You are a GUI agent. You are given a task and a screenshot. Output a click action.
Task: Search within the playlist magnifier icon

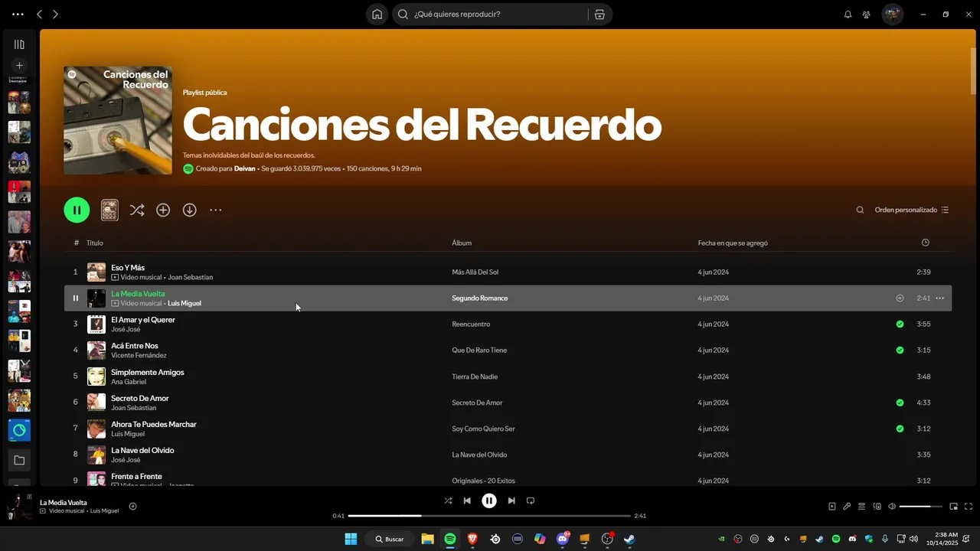point(860,210)
